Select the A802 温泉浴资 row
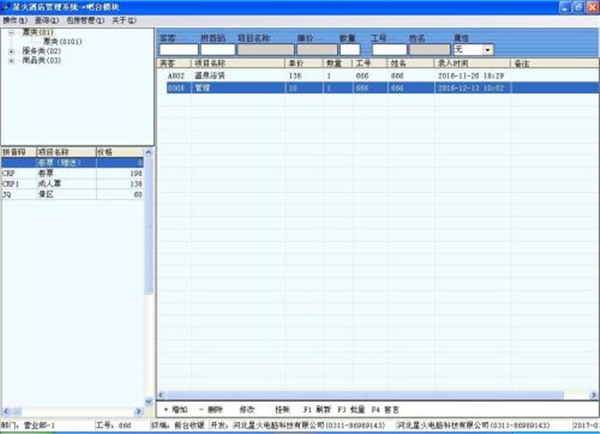The width and height of the screenshot is (600, 434). pos(300,75)
